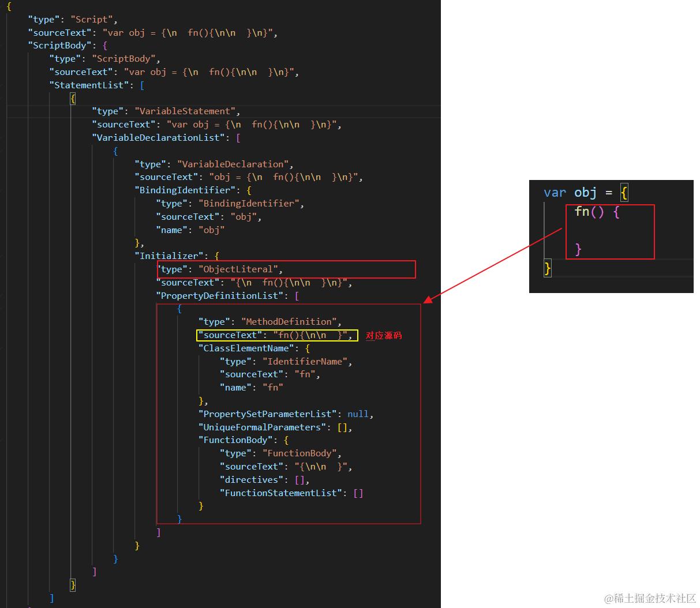Click the "fn() {" line in snippet

597,212
